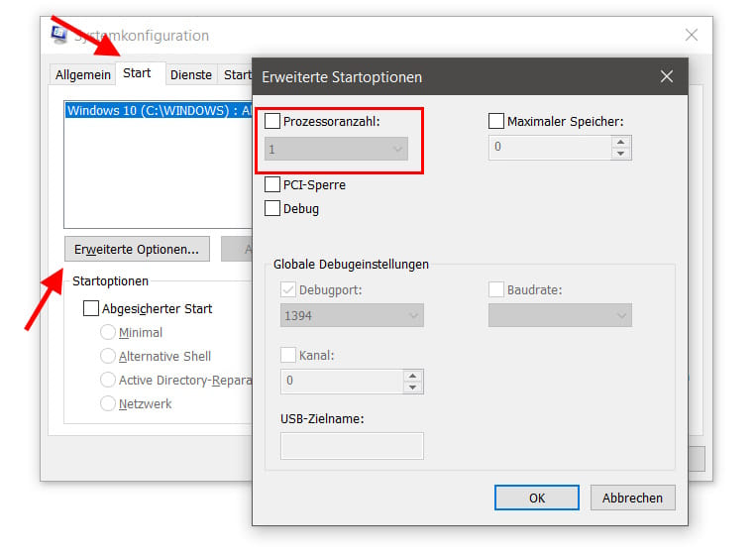Increase Maximaler Speicher with up arrow
The image size is (756, 556).
point(621,142)
